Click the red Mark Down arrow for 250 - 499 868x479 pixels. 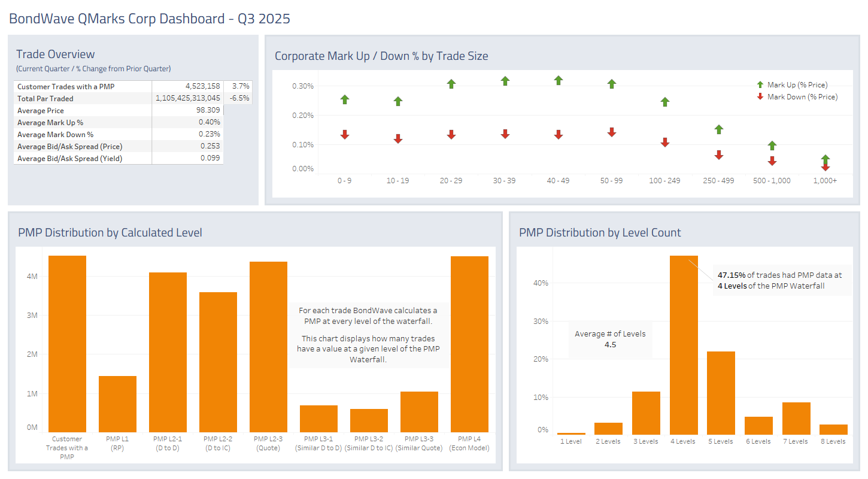[719, 155]
